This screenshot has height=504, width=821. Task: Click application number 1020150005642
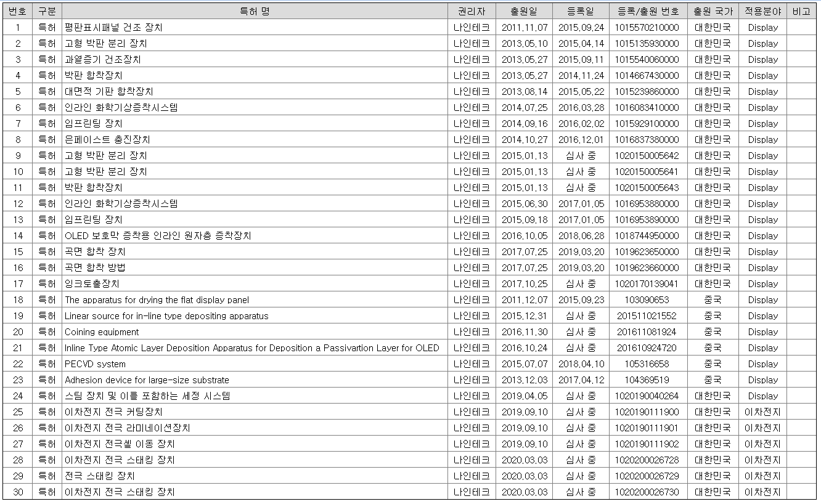[x=647, y=155]
